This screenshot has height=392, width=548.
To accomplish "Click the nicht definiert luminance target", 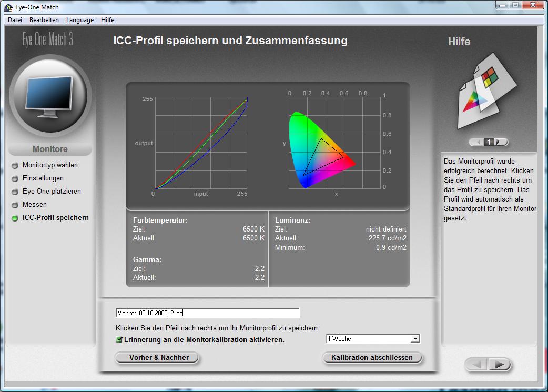I will 386,229.
